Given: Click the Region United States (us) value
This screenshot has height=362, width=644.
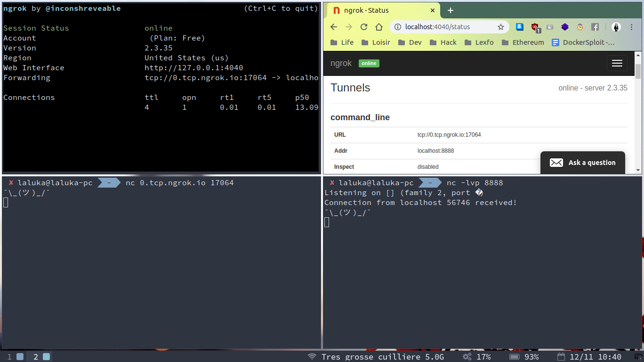Looking at the screenshot, I should pyautogui.click(x=186, y=58).
